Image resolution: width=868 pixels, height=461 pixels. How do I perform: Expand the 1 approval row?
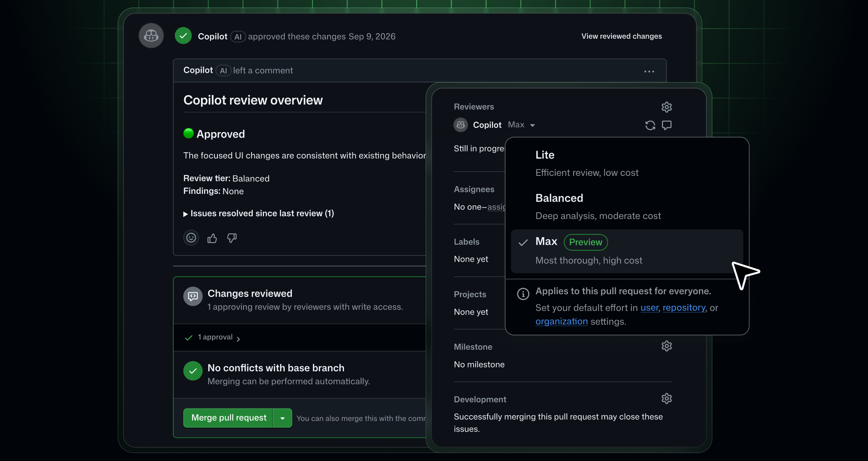pos(212,337)
